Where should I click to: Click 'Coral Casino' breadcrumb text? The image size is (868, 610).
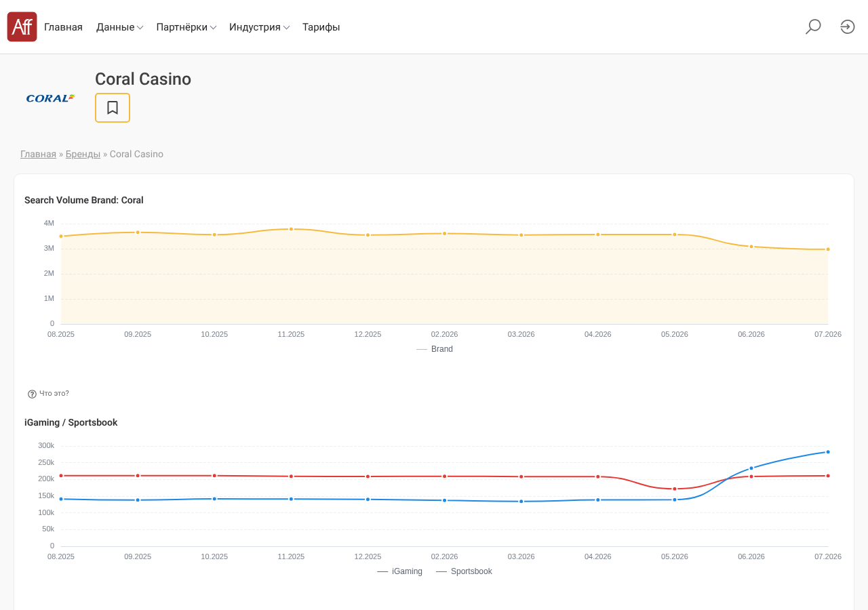(x=136, y=154)
